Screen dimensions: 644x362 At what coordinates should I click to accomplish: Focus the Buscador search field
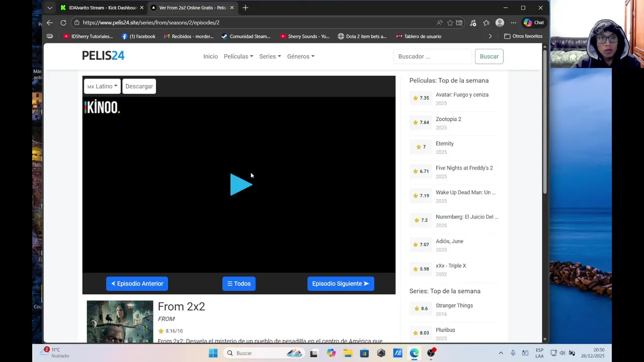433,56
